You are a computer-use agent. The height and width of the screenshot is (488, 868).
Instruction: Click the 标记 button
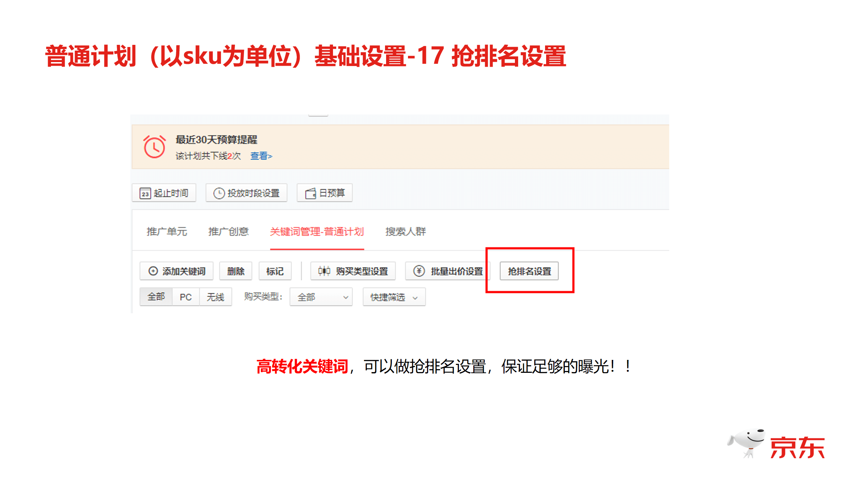(275, 271)
